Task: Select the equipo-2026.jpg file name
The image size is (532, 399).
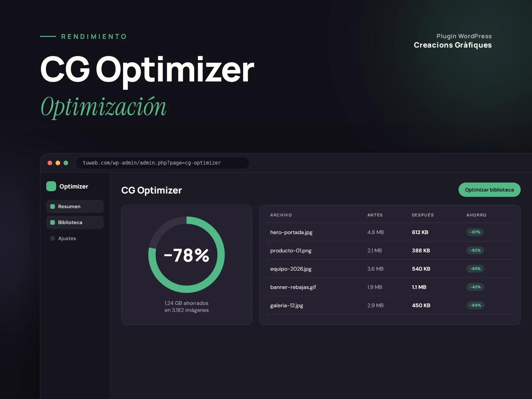Action: (x=291, y=269)
